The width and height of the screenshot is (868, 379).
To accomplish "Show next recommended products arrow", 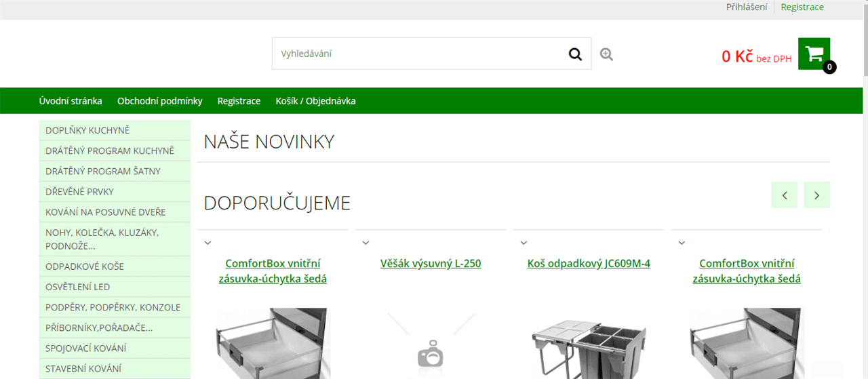I will pyautogui.click(x=817, y=195).
